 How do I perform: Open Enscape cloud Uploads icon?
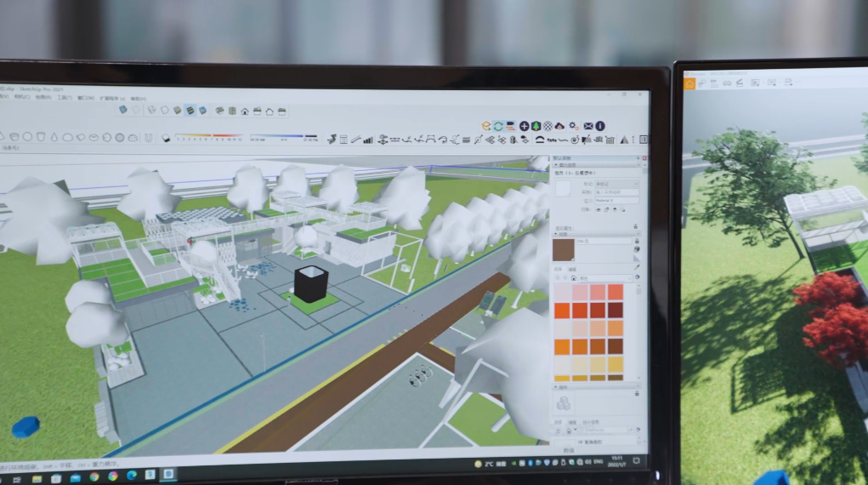point(559,127)
